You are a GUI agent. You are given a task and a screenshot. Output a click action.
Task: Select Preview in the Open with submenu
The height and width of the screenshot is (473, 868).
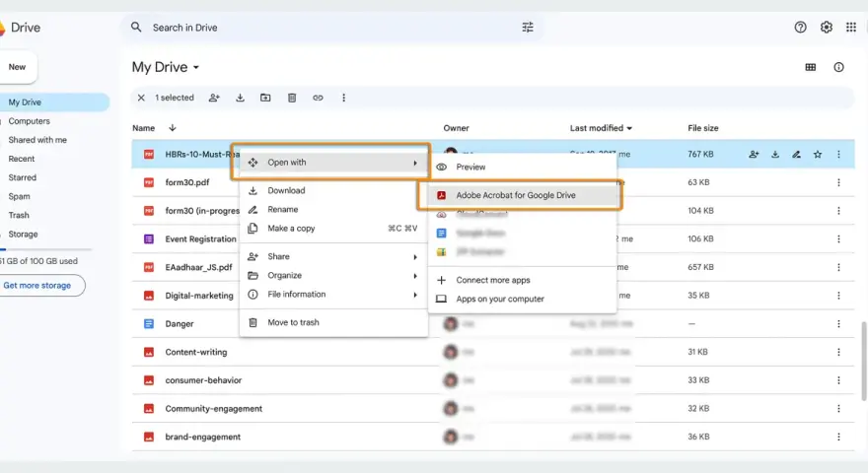click(x=523, y=168)
